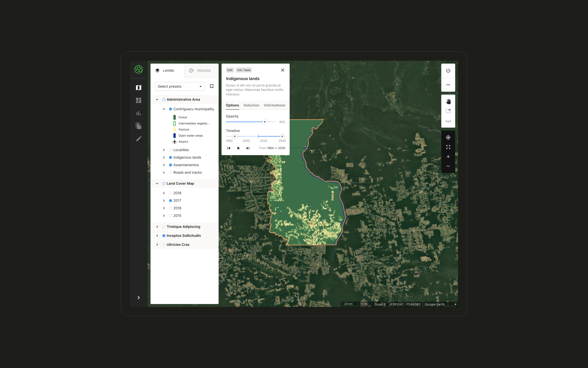Viewport: 588px width, 368px height.
Task: Open the Select presets dropdown
Action: click(x=179, y=86)
